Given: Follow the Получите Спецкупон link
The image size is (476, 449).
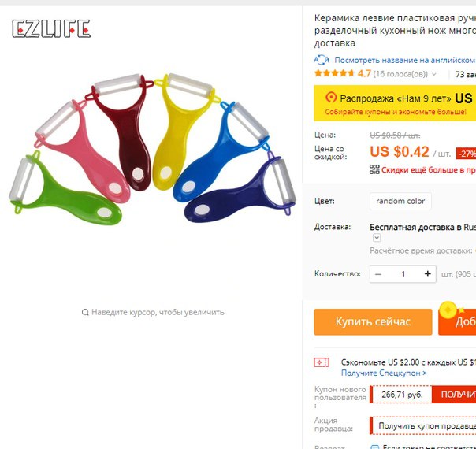Looking at the screenshot, I should point(384,373).
